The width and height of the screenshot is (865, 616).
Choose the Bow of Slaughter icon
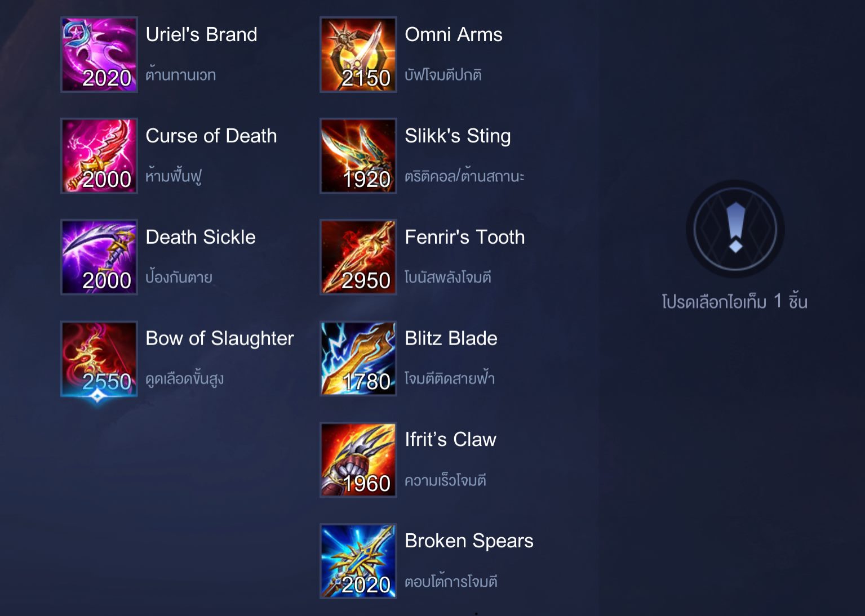pos(99,359)
